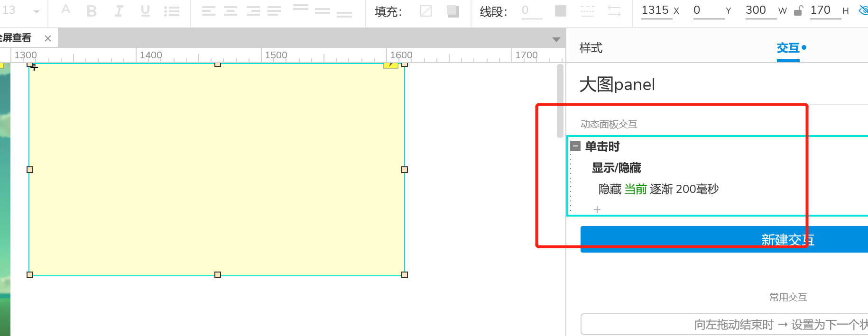The height and width of the screenshot is (336, 868).
Task: Click the height field showing 170
Action: [x=825, y=10]
